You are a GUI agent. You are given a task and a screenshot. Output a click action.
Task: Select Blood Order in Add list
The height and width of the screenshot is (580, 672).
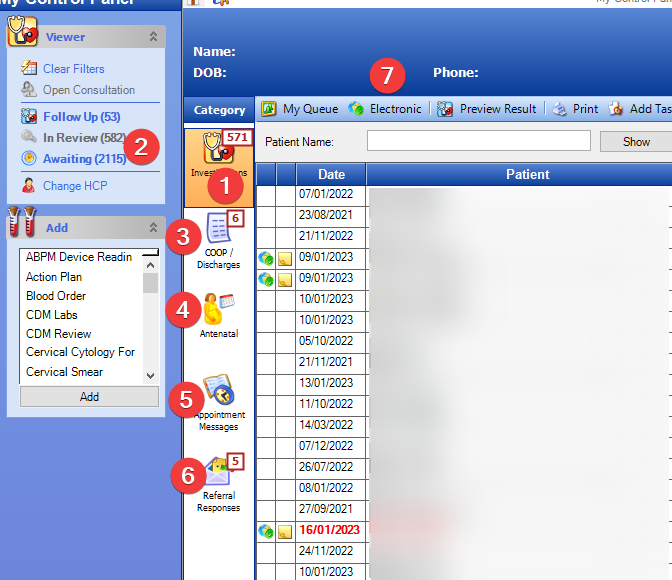click(56, 296)
